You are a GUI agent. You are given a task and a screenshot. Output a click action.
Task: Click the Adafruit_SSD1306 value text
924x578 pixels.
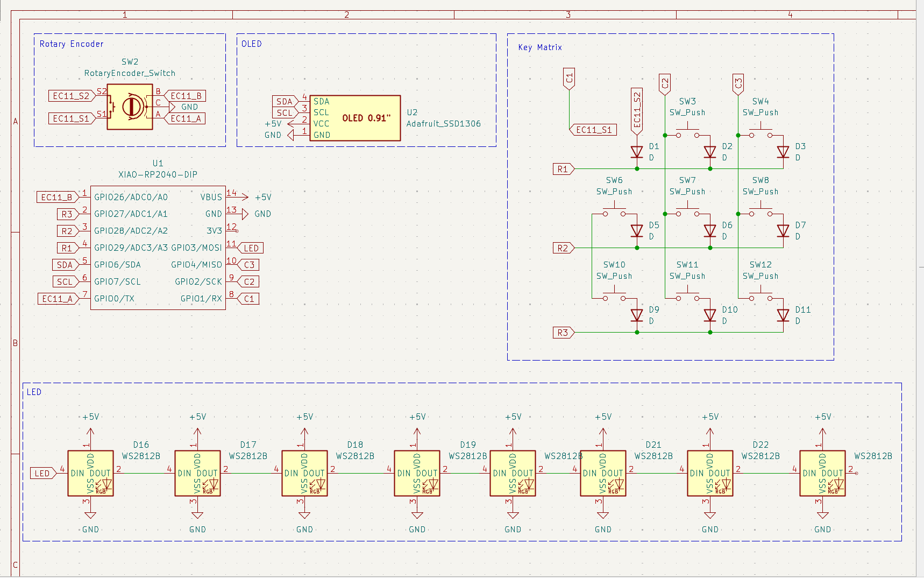tap(443, 124)
